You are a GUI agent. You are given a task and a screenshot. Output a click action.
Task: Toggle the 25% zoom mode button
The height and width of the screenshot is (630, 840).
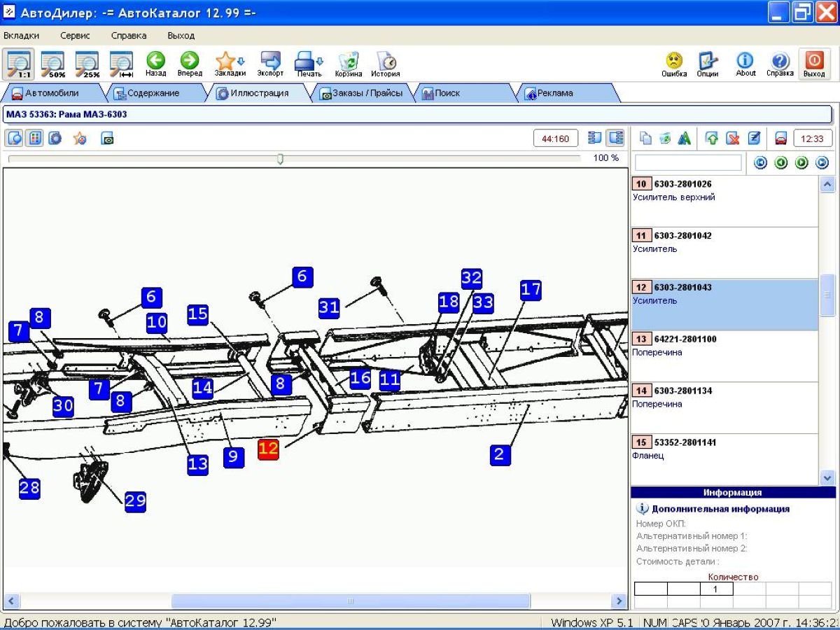[x=87, y=64]
